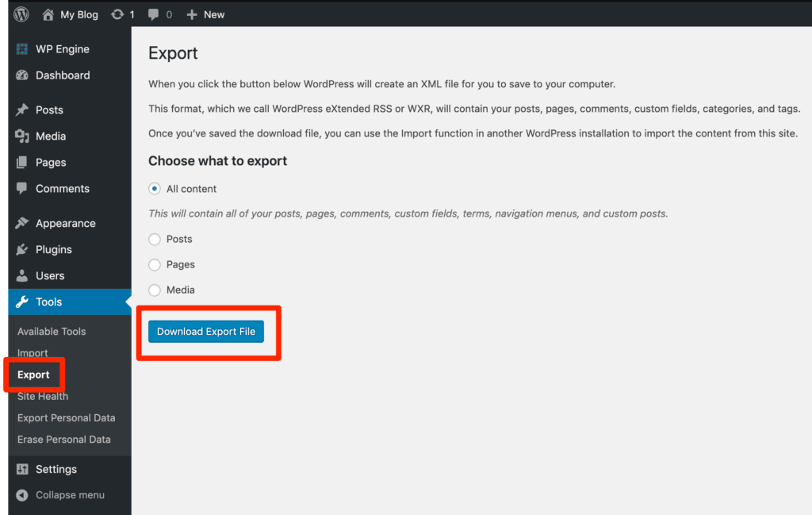Screen dimensions: 812x515
Task: Open the comments bubble icon in toolbar
Action: coord(153,14)
